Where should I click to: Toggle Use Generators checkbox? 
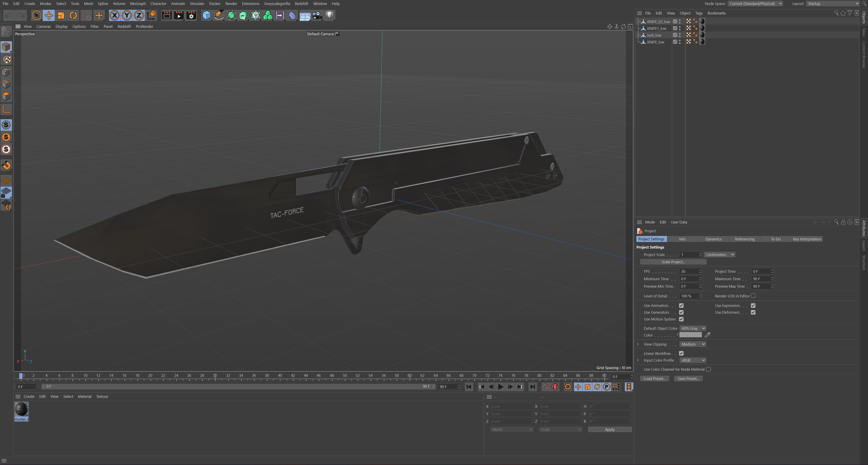click(x=681, y=312)
